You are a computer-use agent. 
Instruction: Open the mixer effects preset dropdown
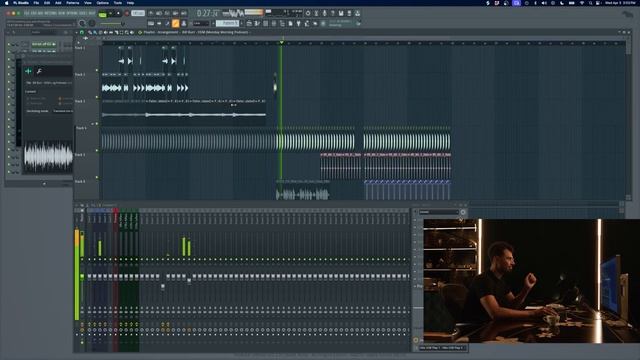coord(439,212)
